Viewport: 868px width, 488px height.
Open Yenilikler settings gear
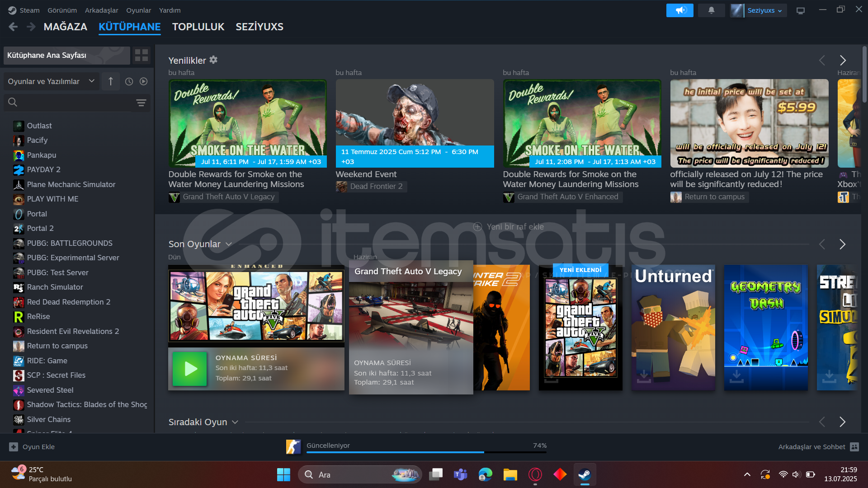point(213,60)
